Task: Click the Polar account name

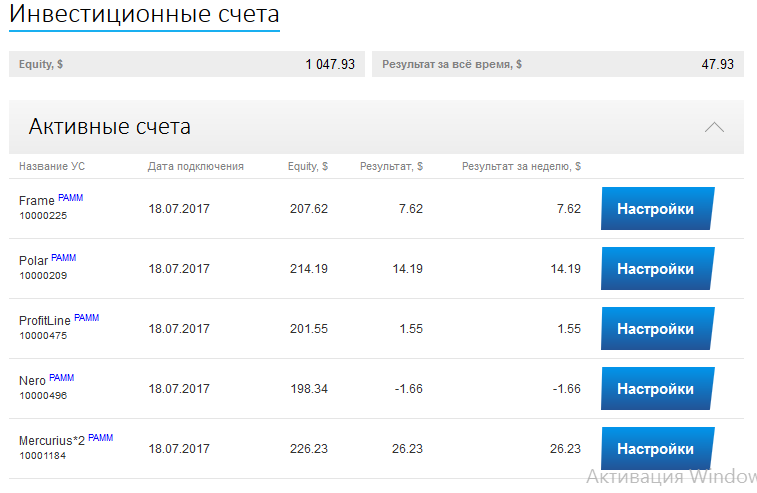Action: click(x=33, y=261)
